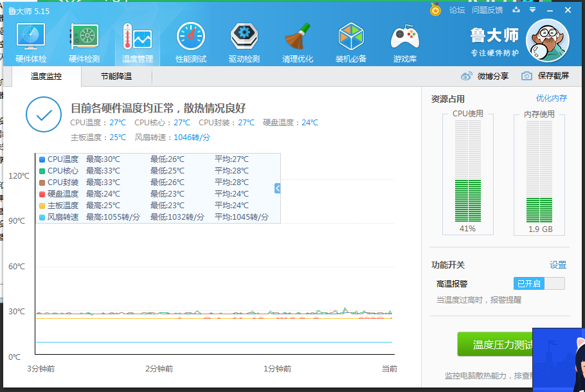Click the 当前 axis label
585x392 pixels.
[390, 368]
